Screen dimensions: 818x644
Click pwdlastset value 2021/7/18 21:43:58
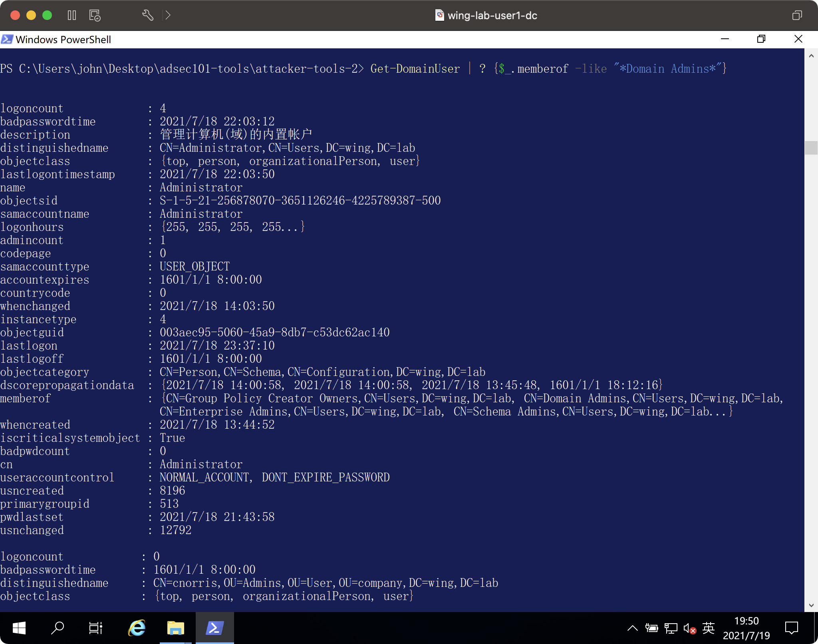tap(217, 517)
